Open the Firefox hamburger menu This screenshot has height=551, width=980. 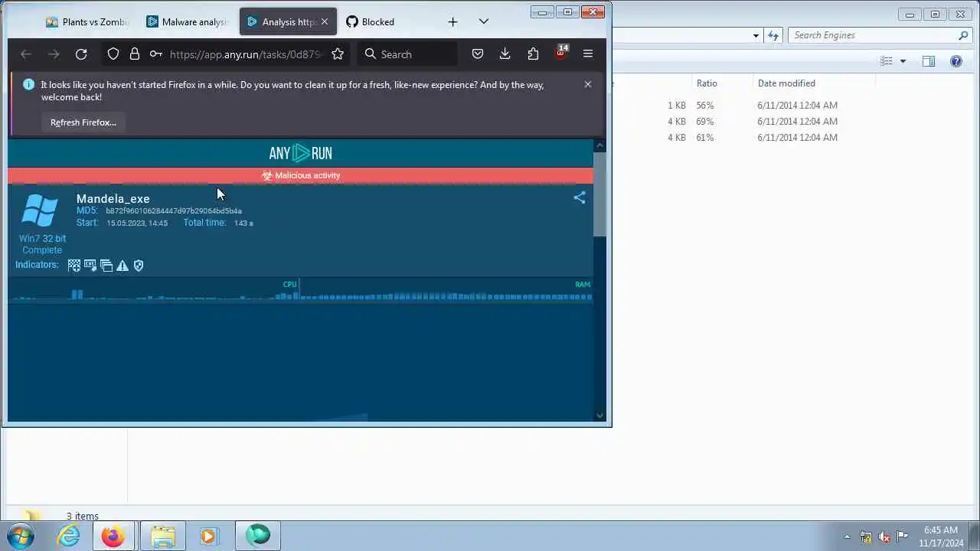588,54
